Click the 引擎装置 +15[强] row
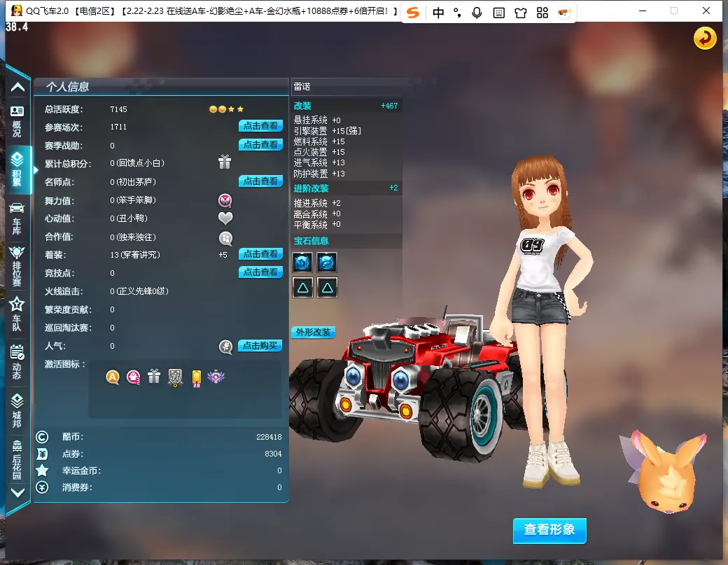The image size is (728, 565). tap(328, 131)
